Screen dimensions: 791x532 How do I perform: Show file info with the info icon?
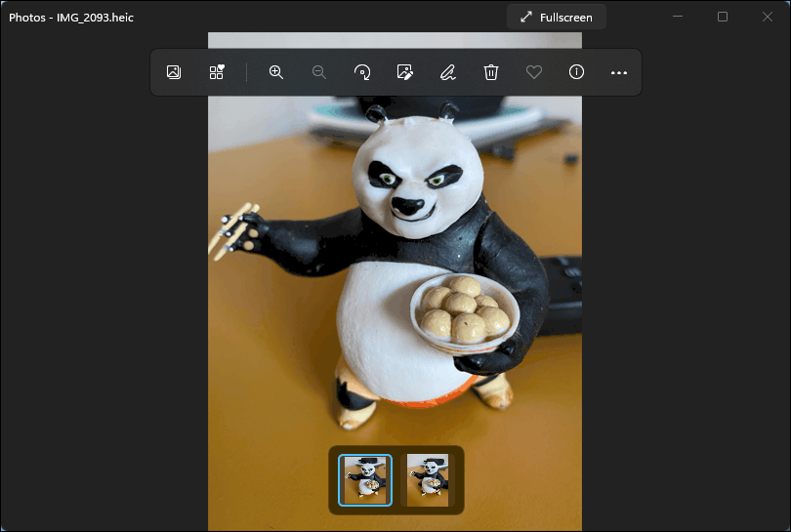pos(576,72)
